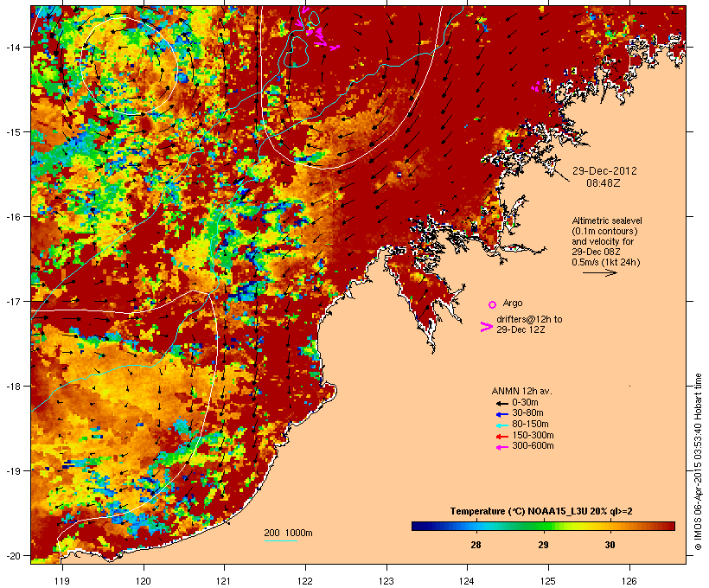Click latitude axis label -14

pyautogui.click(x=12, y=47)
